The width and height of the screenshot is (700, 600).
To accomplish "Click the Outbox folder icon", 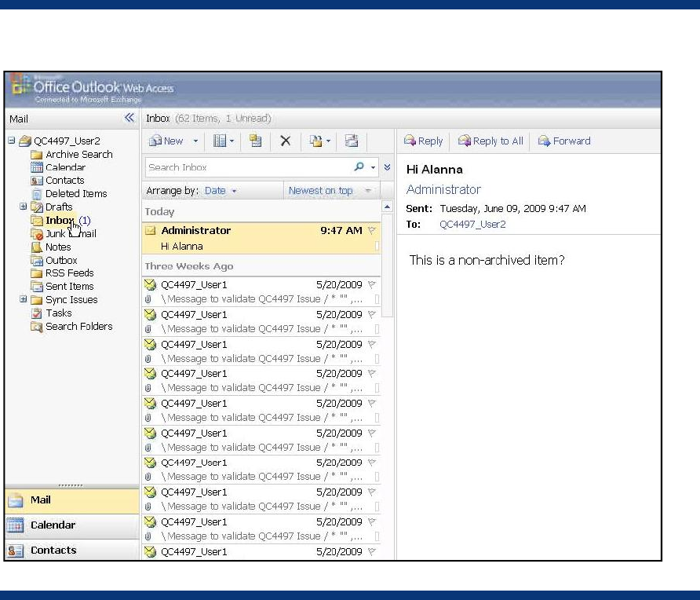I will click(x=37, y=260).
